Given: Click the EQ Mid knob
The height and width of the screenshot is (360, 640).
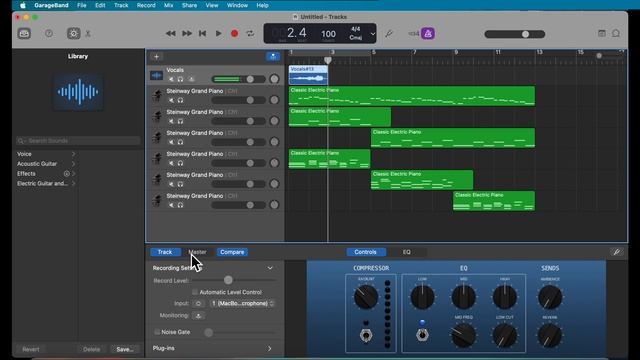Looking at the screenshot, I should click(x=464, y=297).
